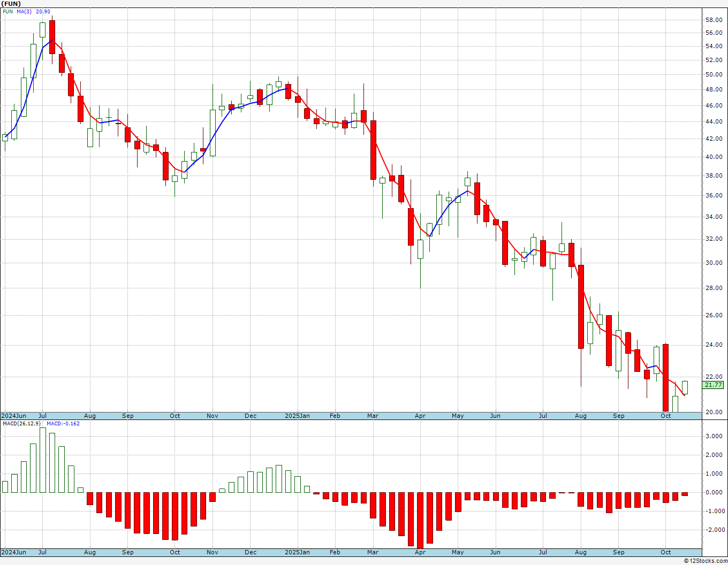Click the 30.00 price axis label
728x565 pixels.
(714, 263)
